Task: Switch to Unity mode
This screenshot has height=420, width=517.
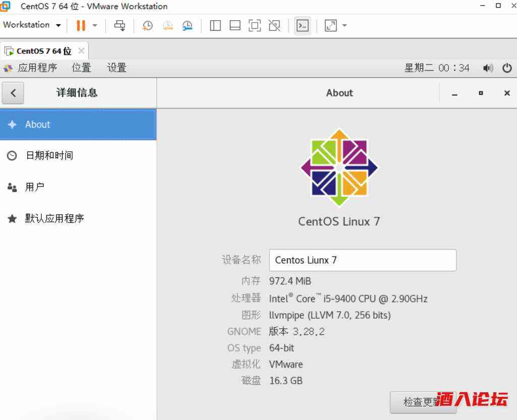Action: click(x=274, y=25)
